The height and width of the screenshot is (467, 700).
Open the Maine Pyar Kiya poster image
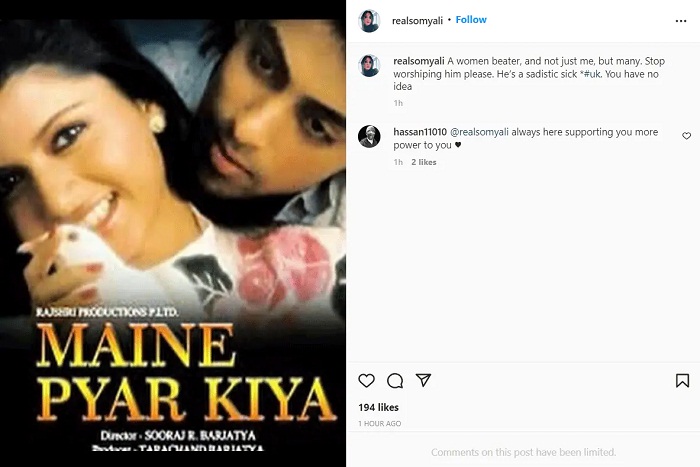(x=173, y=234)
